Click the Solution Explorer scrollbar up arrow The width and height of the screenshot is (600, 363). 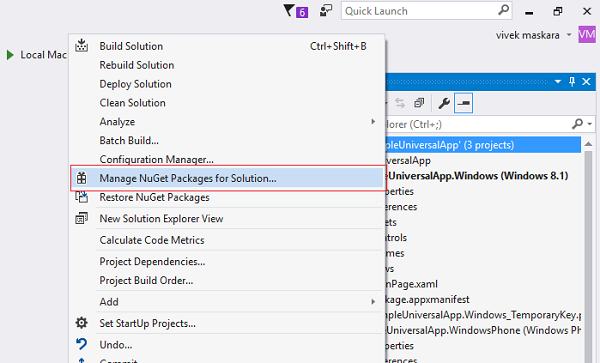point(589,144)
